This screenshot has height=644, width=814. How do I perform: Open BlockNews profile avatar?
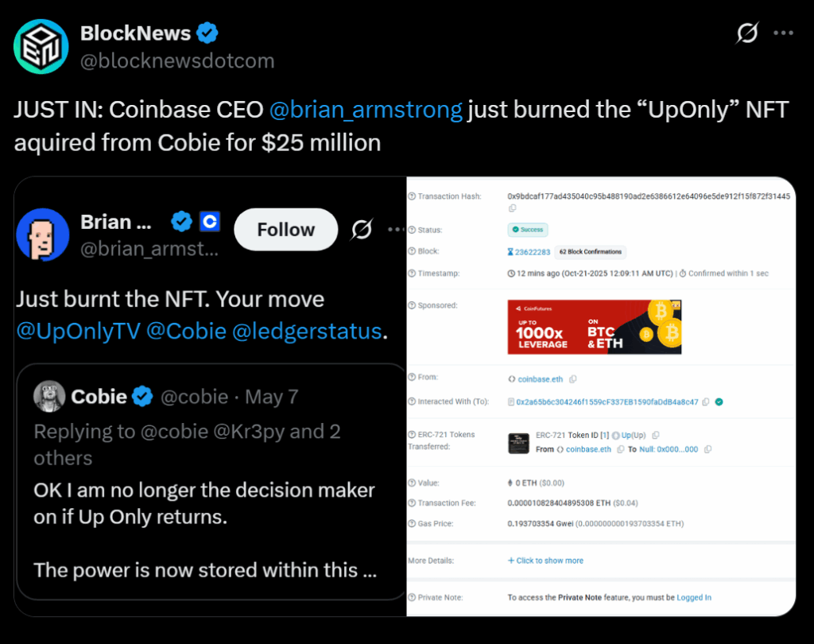tap(41, 47)
